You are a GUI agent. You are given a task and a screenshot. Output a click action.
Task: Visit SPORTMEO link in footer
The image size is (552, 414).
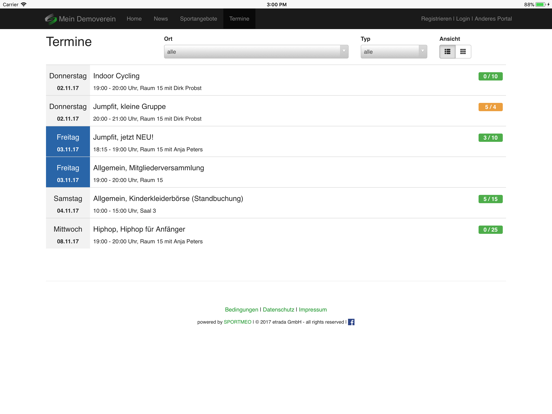point(238,322)
